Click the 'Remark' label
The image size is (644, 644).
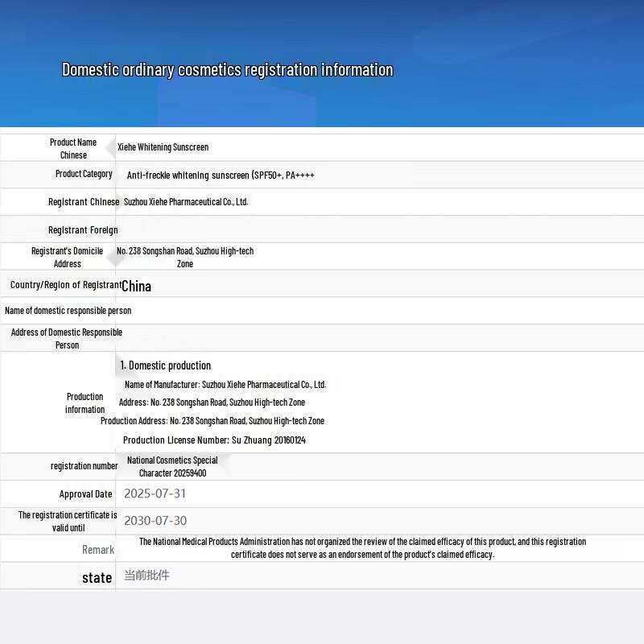pos(98,550)
